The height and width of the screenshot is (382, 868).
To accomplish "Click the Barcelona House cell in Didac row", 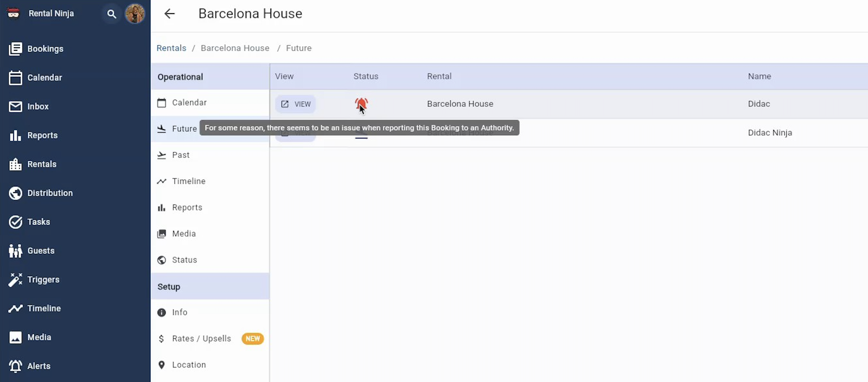I will (460, 104).
